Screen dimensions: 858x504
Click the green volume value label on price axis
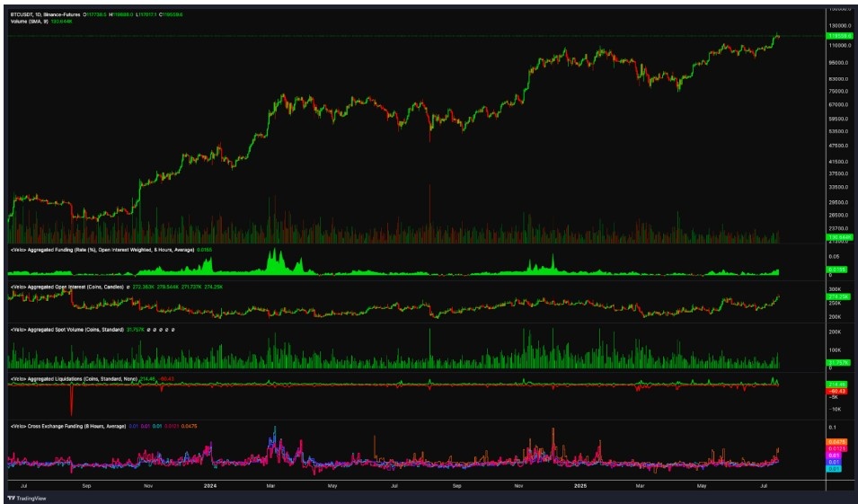pyautogui.click(x=839, y=237)
